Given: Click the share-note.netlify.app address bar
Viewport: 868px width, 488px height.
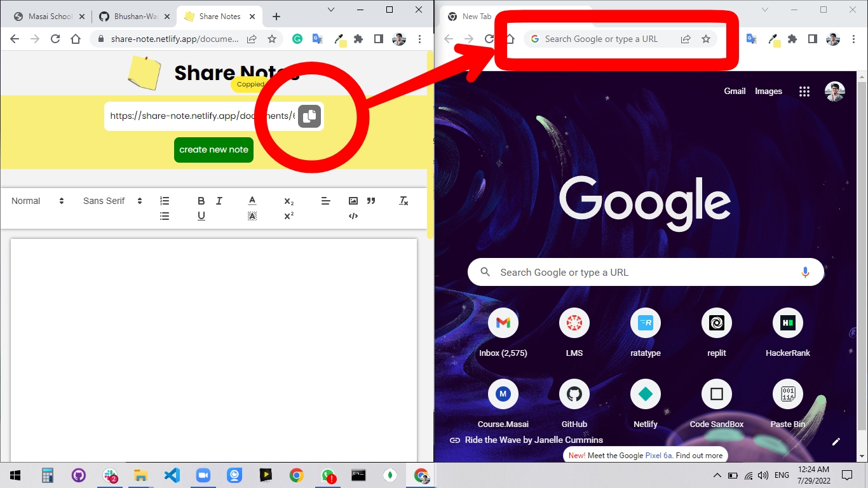Looking at the screenshot, I should pos(175,39).
